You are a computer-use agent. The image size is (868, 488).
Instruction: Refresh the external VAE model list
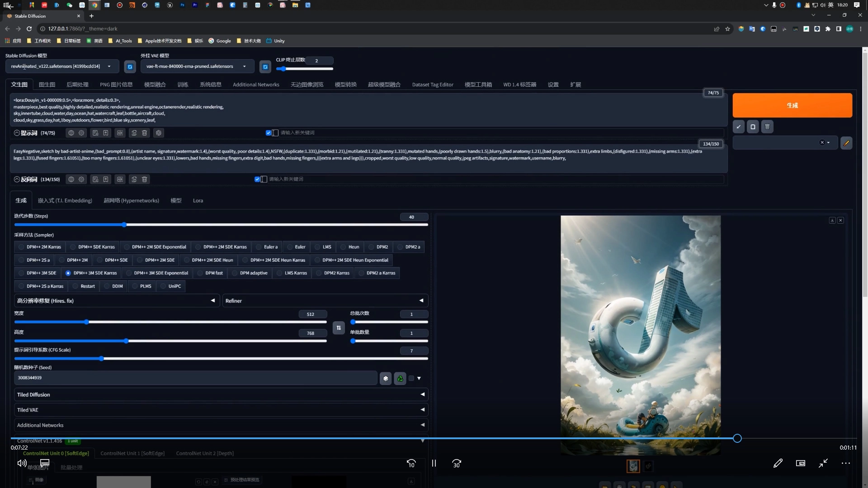click(265, 67)
